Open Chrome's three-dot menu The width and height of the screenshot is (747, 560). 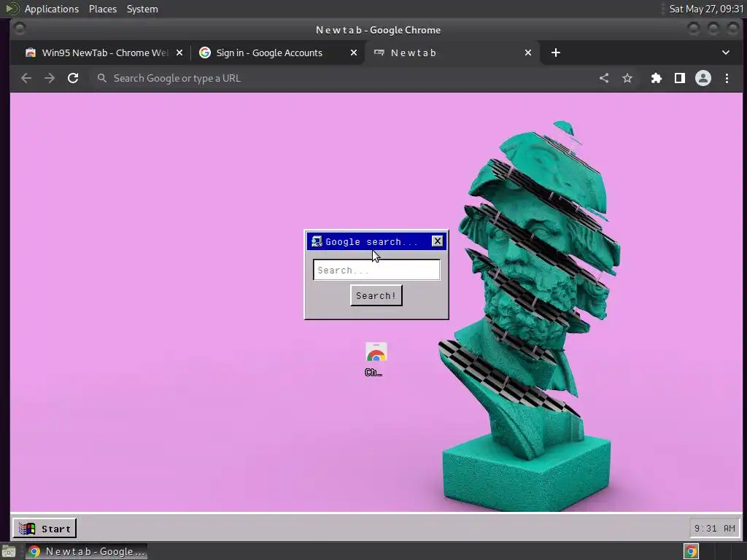coord(727,78)
